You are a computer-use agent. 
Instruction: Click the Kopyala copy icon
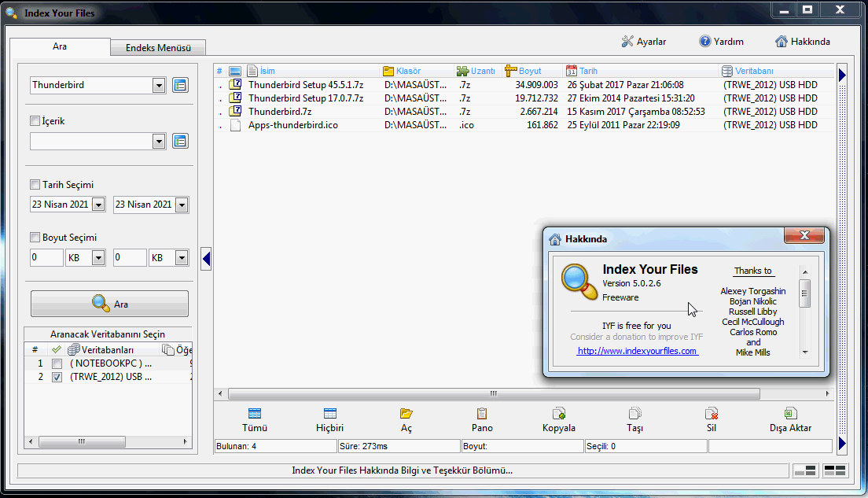[559, 413]
